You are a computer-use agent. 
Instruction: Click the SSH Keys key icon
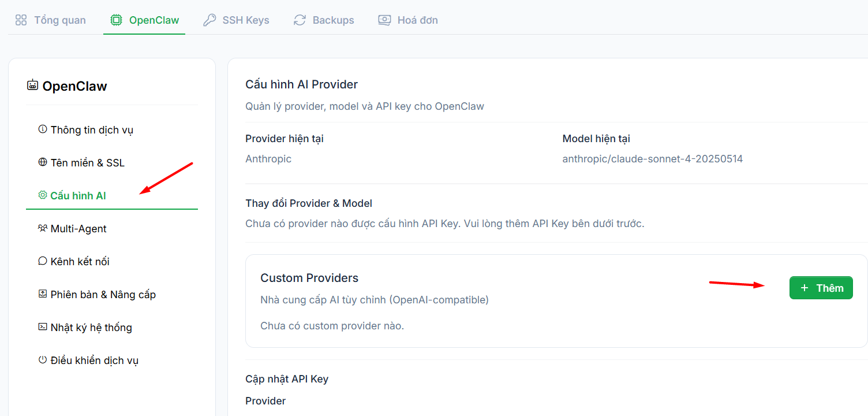pos(209,20)
